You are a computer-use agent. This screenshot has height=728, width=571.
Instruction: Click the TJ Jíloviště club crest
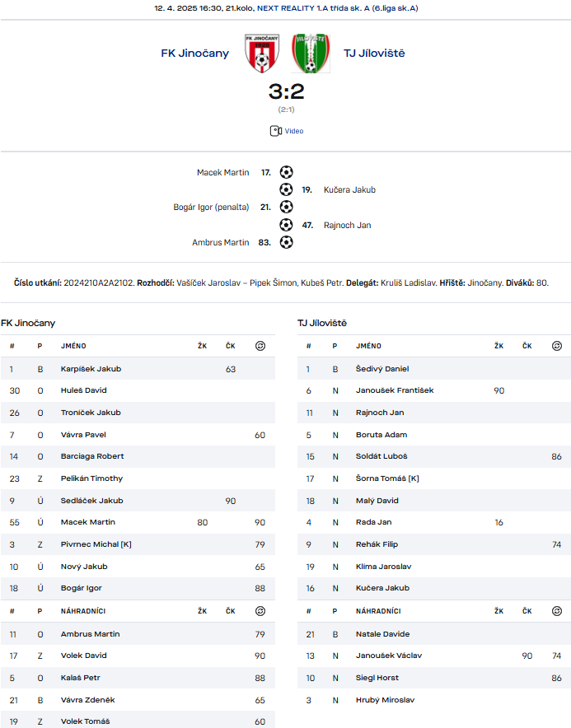click(311, 53)
